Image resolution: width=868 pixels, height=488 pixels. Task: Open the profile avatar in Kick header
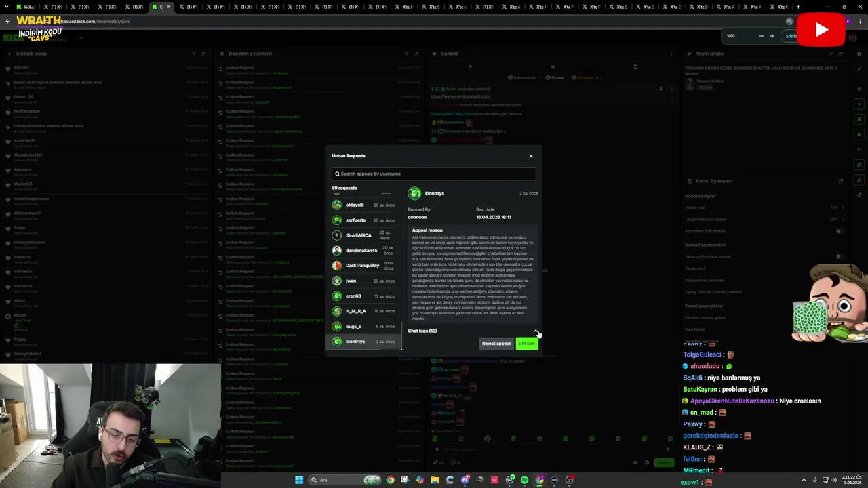point(853,37)
